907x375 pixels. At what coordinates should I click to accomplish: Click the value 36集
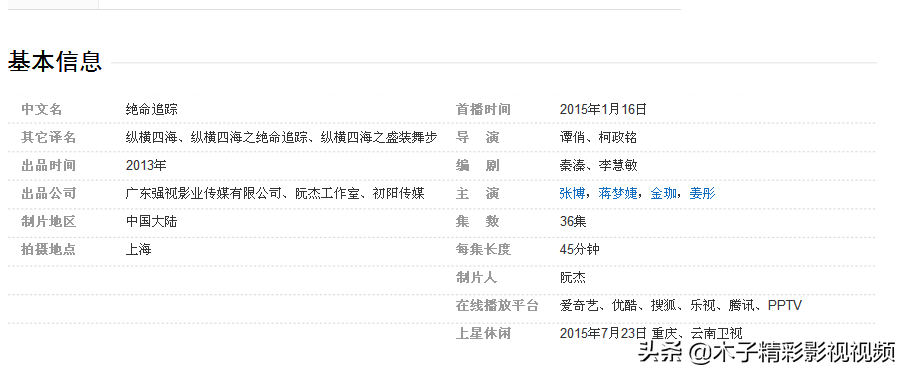pos(573,222)
